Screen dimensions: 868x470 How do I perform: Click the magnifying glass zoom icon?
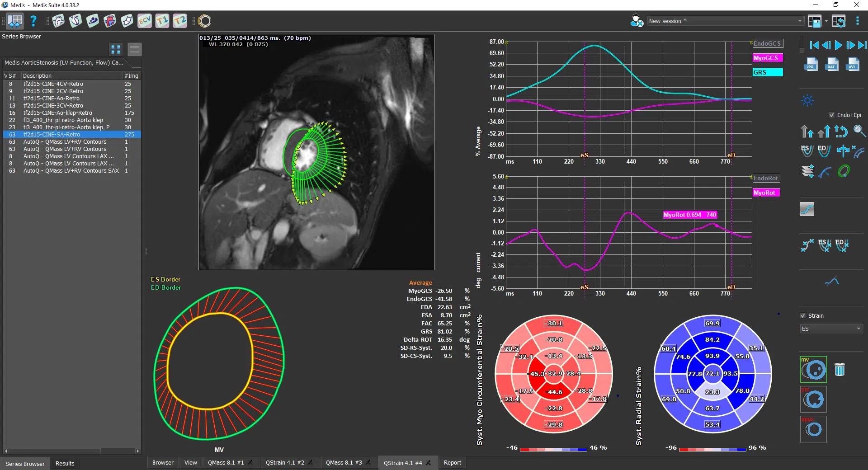click(859, 131)
